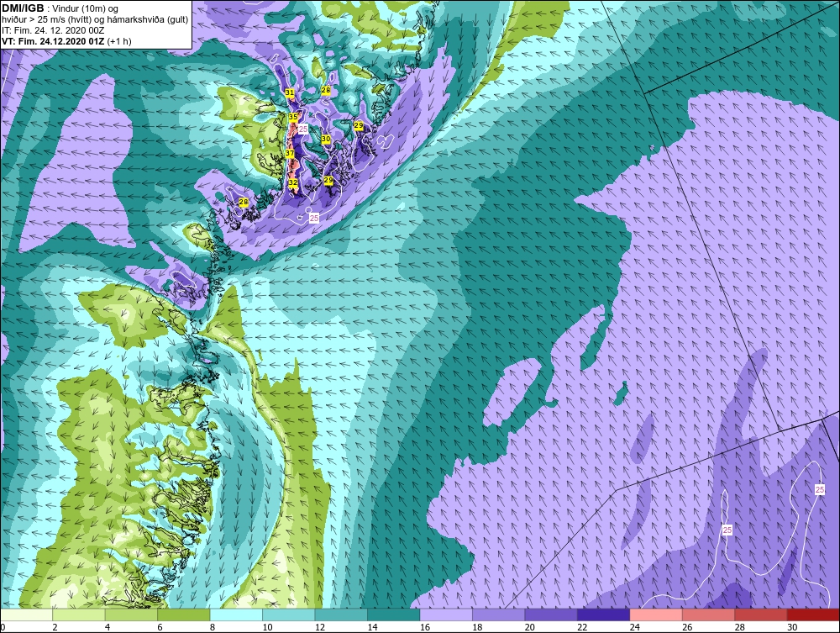Click the 16–18 m/s lavender legend swatch
Screen dimensions: 840x633
[446, 615]
